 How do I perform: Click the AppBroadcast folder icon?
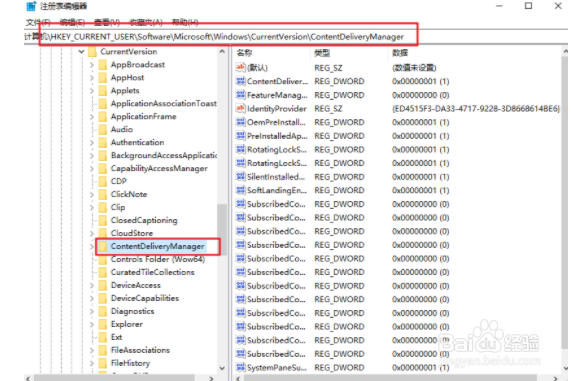coord(103,65)
